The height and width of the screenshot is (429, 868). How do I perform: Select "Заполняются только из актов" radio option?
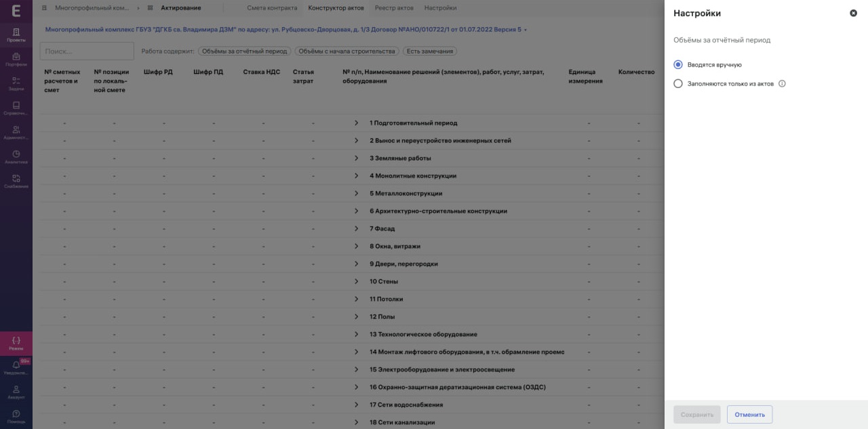[678, 84]
